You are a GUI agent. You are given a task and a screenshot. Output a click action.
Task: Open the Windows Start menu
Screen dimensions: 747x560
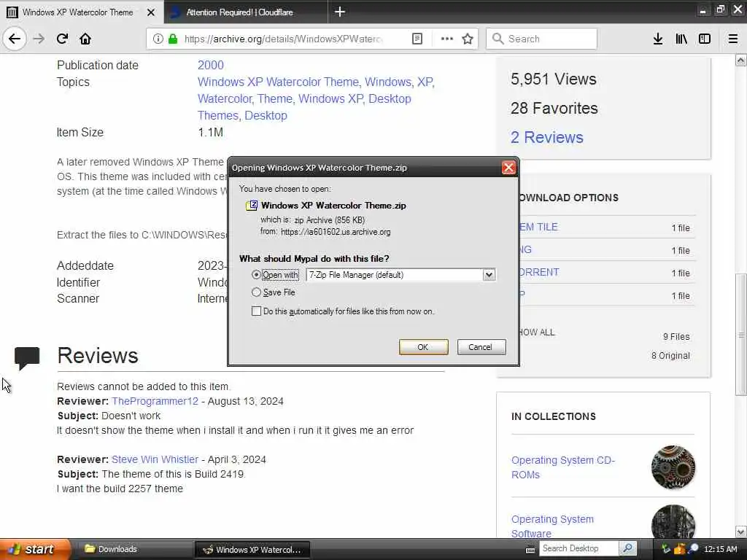tap(35, 549)
